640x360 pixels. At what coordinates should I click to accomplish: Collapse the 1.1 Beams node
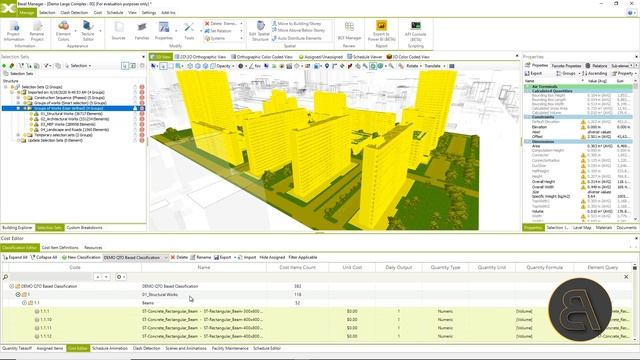24,303
